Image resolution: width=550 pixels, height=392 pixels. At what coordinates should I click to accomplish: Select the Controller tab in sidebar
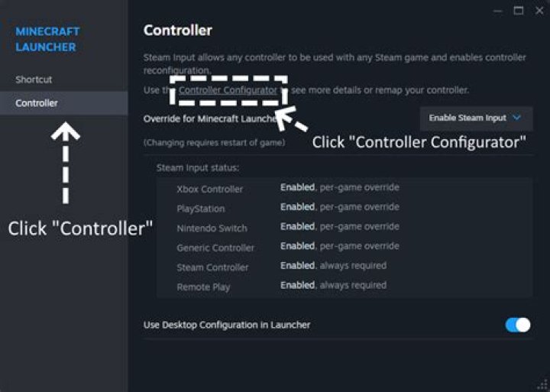37,103
